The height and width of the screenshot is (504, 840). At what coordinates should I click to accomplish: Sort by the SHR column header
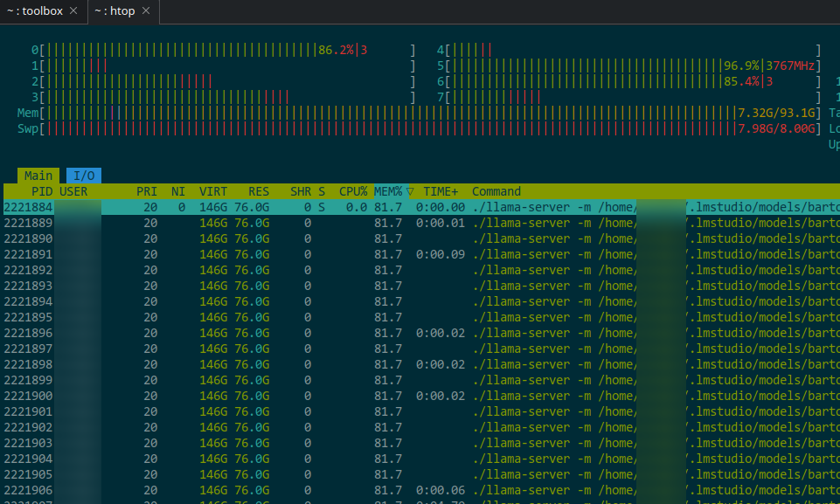[x=301, y=192]
